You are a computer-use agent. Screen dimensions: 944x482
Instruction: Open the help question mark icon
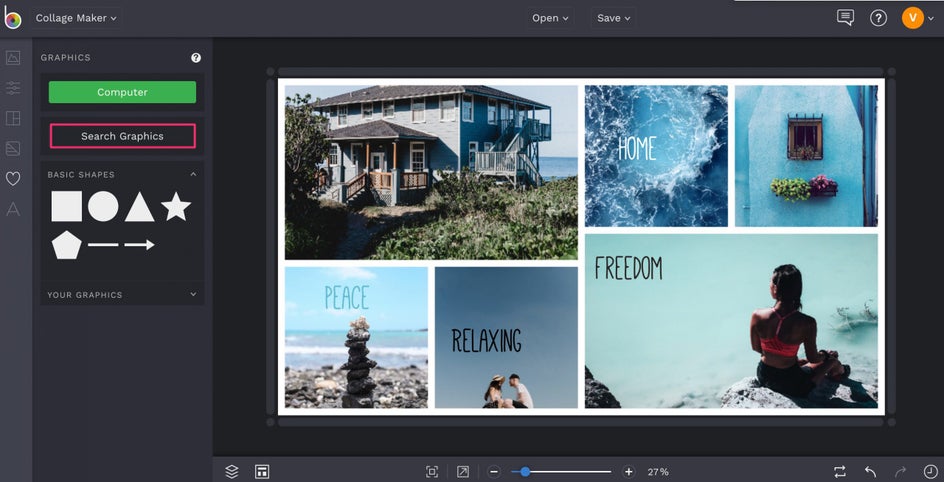(878, 18)
